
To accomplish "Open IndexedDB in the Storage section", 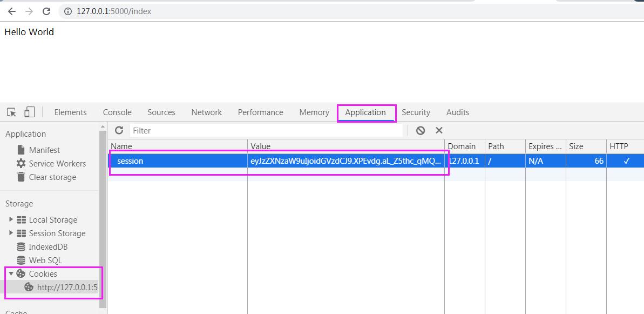I will pos(48,247).
